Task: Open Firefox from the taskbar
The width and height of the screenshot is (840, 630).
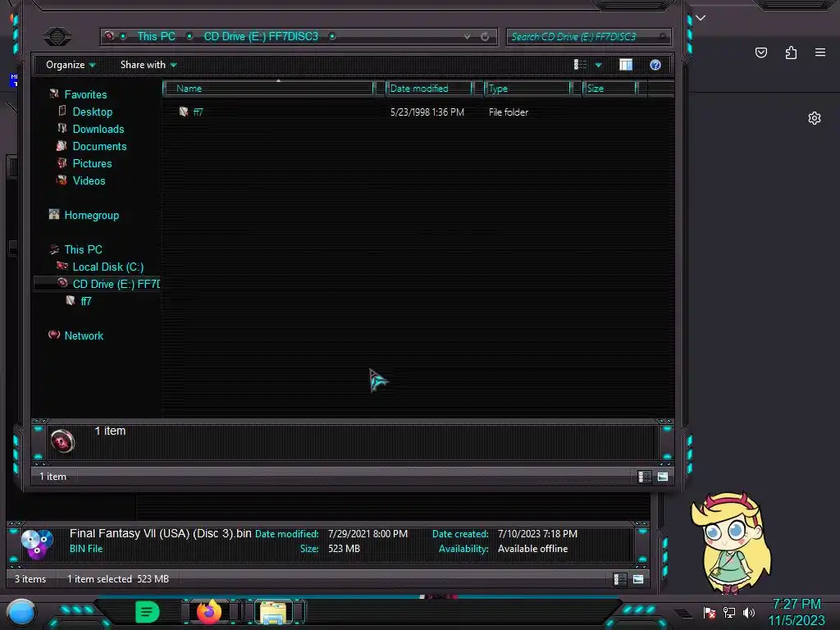Action: (x=209, y=611)
